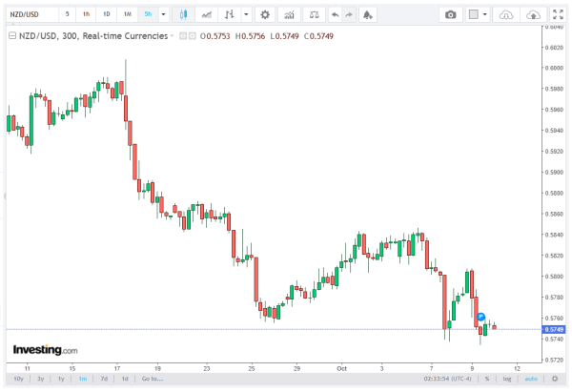Select candlestick chart style
The height and width of the screenshot is (392, 572).
183,15
